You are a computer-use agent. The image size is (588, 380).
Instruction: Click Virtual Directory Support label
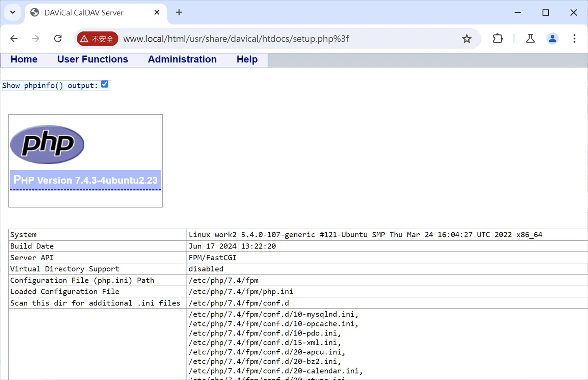(65, 269)
